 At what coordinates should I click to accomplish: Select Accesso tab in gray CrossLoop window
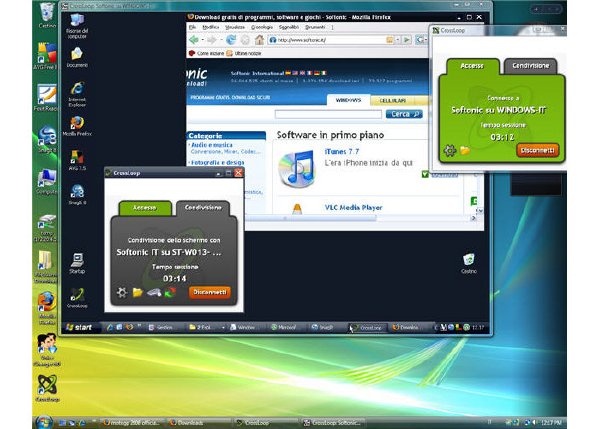[145, 208]
